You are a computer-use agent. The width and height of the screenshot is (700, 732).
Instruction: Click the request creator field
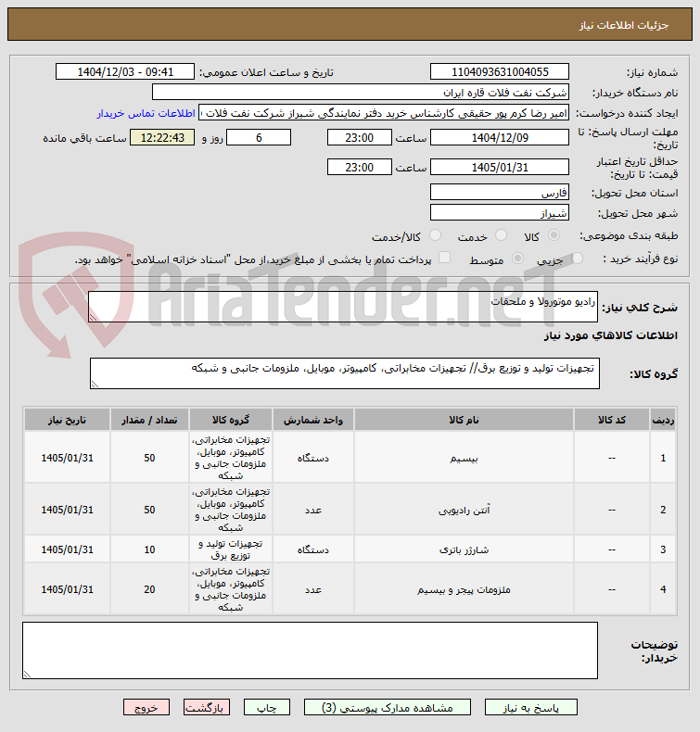[384, 113]
